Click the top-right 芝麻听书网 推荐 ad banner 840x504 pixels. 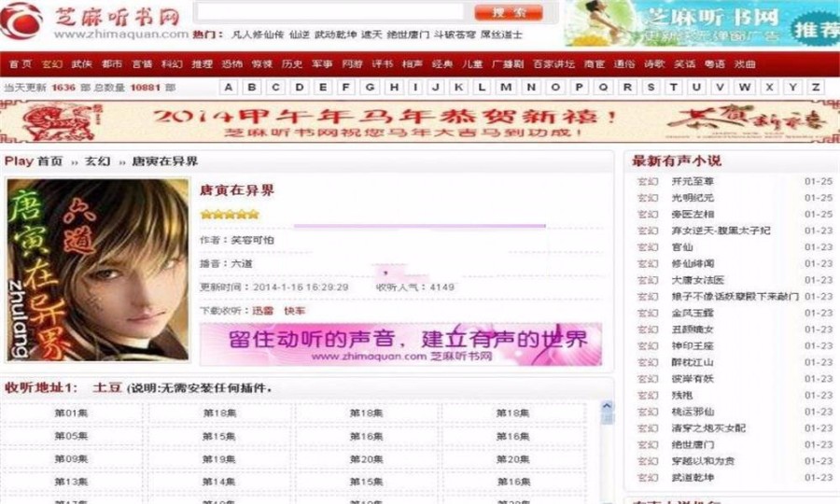click(702, 23)
